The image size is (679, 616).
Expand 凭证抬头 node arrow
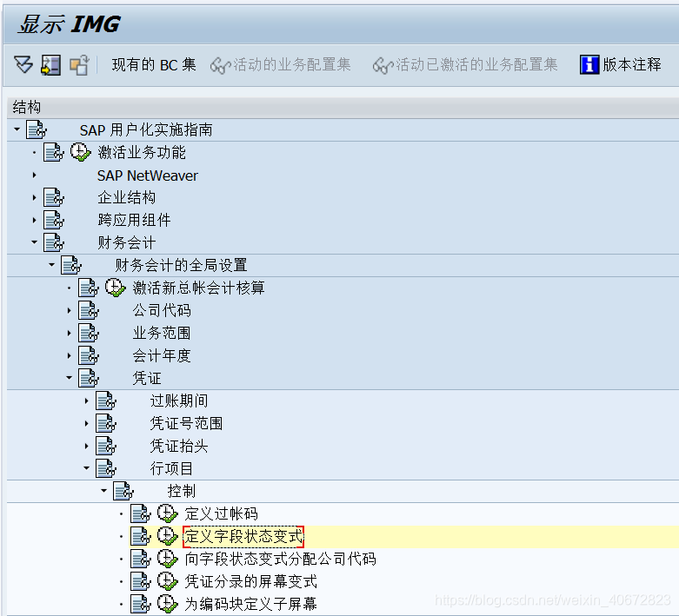86,446
